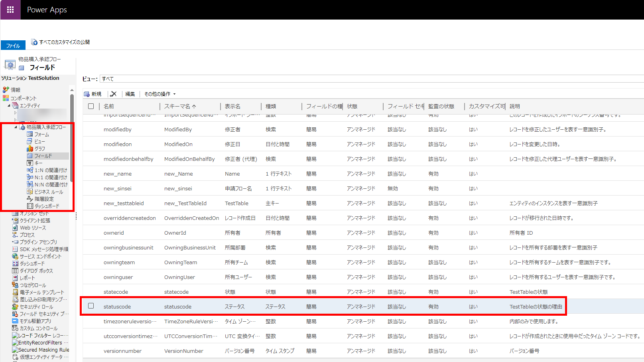Click the owningteam cell
The height and width of the screenshot is (362, 644).
point(119,262)
